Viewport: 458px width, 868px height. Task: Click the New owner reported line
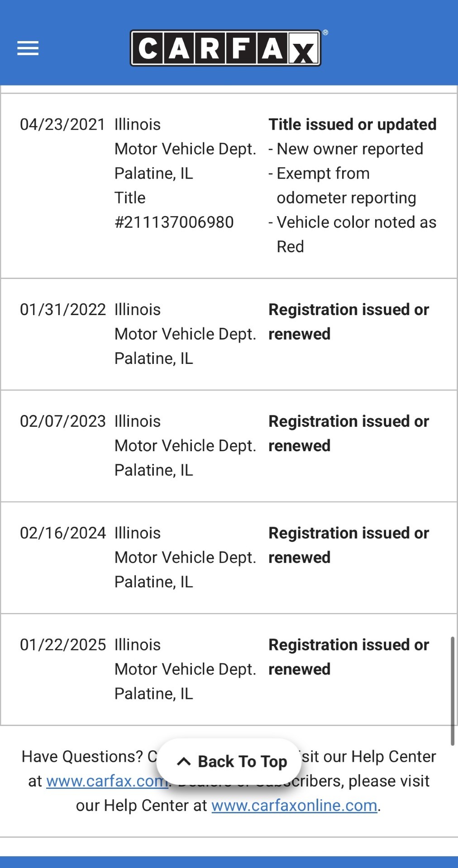click(349, 149)
